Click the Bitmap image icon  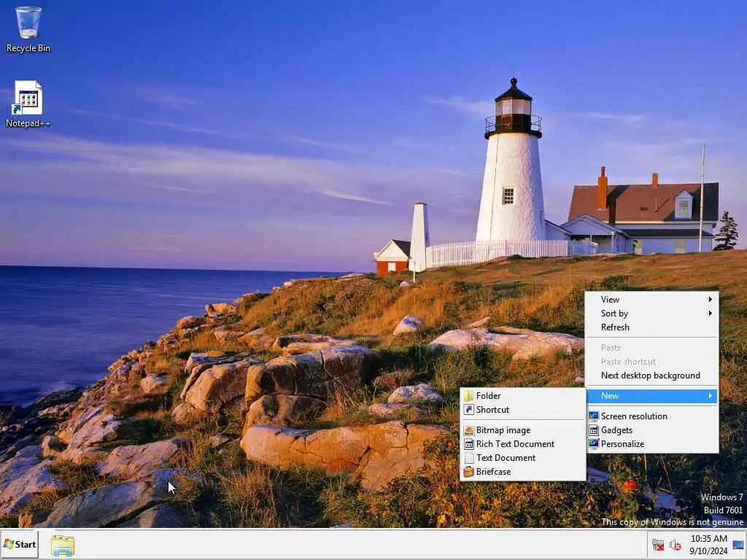pyautogui.click(x=469, y=430)
